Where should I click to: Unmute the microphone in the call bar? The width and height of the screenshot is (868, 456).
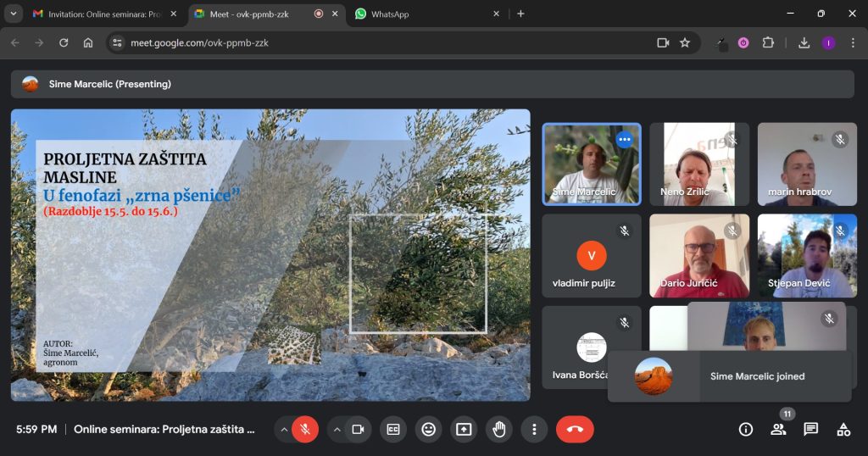305,430
